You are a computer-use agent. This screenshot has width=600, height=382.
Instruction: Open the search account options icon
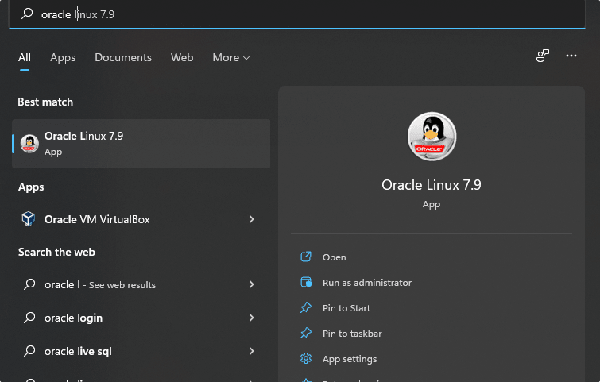[x=542, y=56]
